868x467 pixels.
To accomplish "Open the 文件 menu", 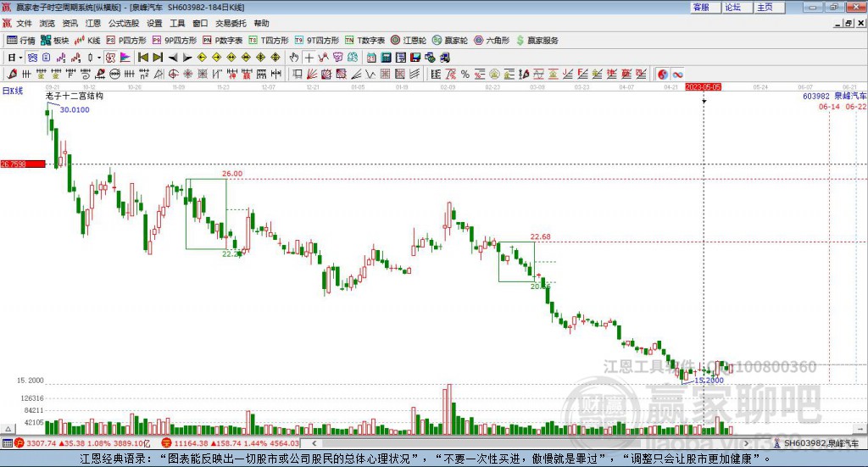I will [24, 23].
